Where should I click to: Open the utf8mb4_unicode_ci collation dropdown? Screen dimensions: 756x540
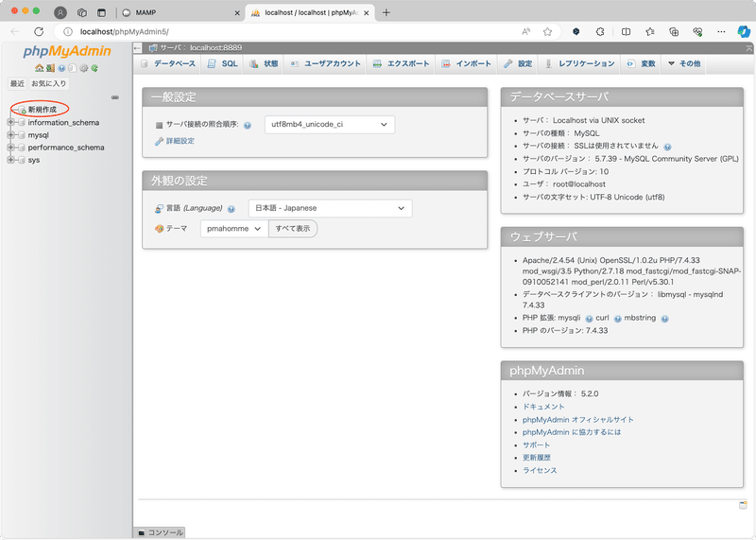click(330, 125)
